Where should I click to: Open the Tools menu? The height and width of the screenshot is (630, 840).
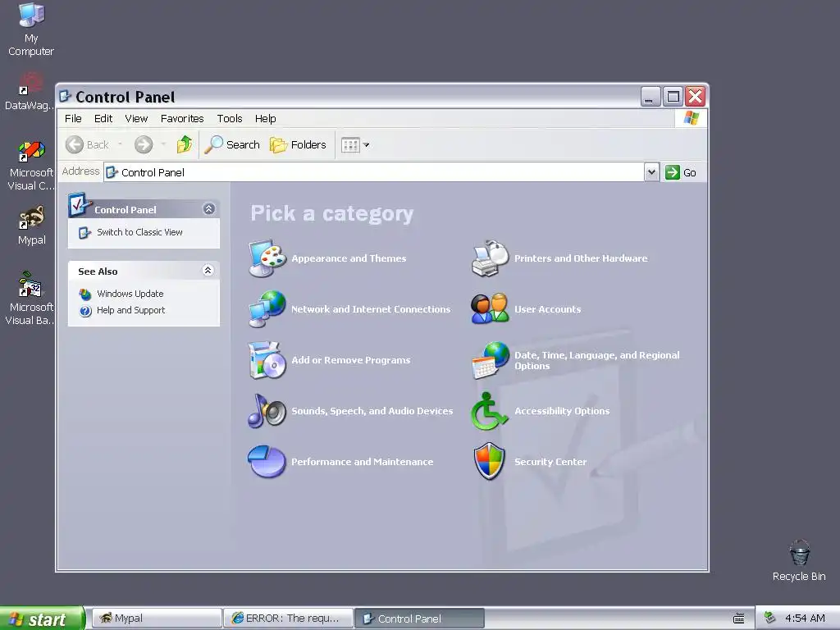click(230, 118)
